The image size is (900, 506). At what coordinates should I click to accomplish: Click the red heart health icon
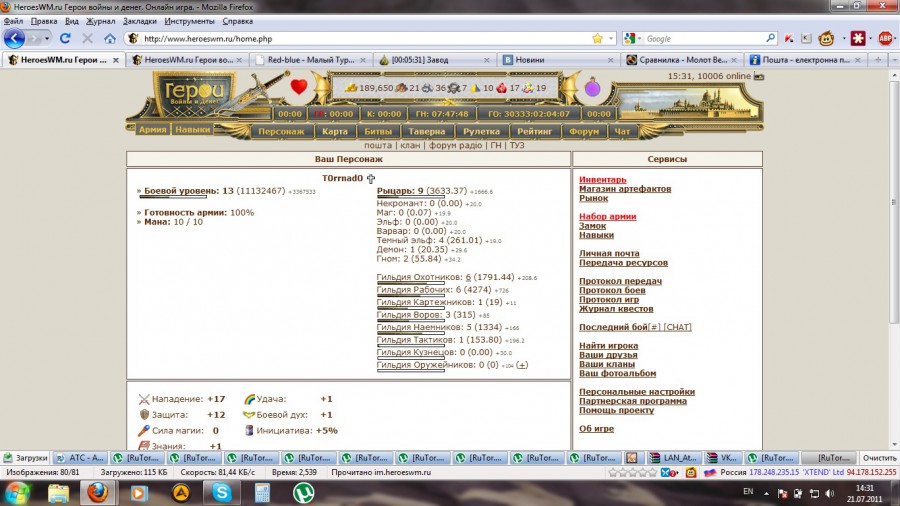(298, 87)
